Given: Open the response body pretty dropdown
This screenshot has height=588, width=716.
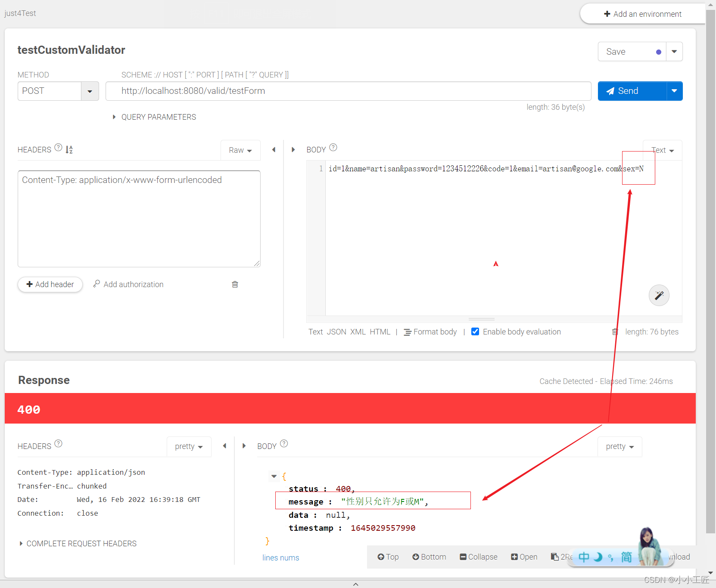Looking at the screenshot, I should point(619,446).
